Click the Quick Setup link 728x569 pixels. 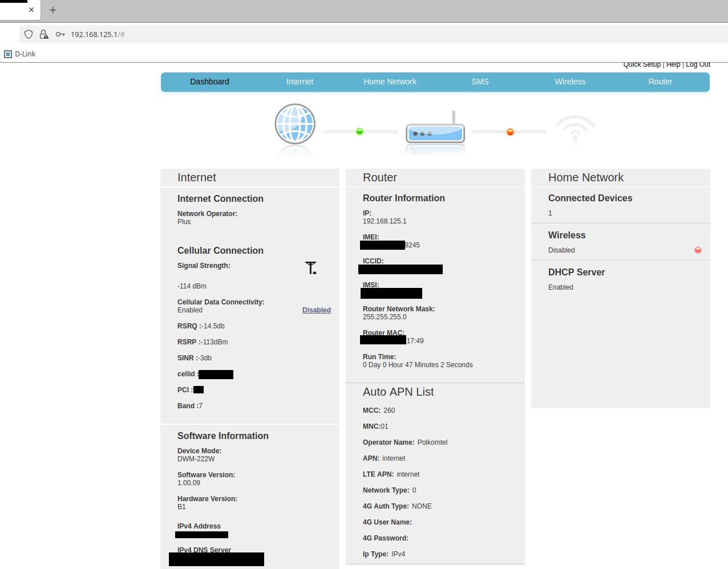[642, 64]
